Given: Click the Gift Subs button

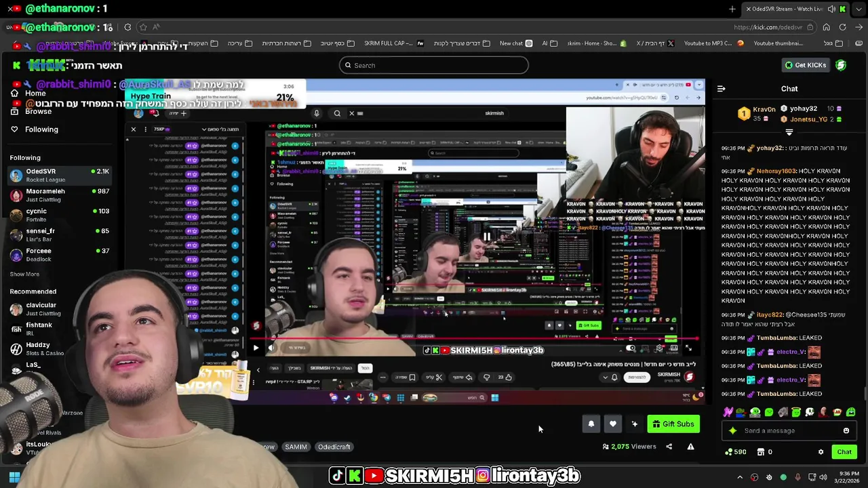Looking at the screenshot, I should pos(673,424).
